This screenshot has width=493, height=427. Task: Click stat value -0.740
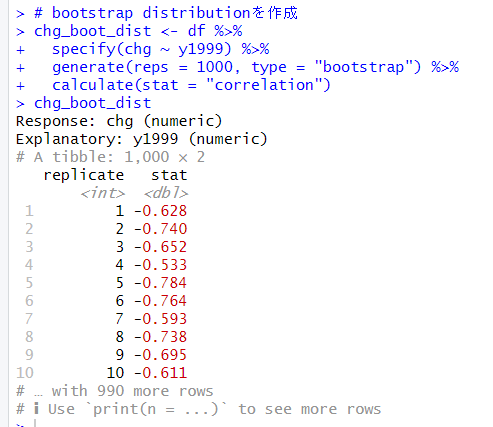click(161, 229)
